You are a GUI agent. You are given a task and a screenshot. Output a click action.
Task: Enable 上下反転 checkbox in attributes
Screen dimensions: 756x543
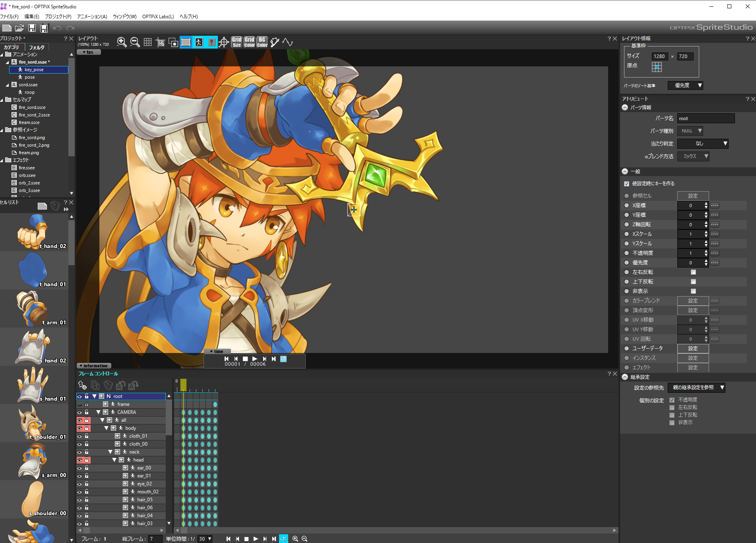(693, 282)
